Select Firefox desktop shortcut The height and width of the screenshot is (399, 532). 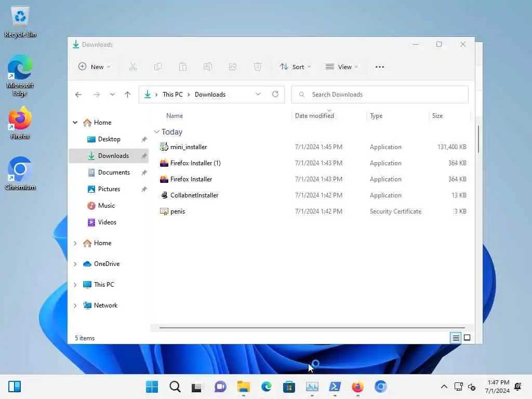(x=20, y=123)
